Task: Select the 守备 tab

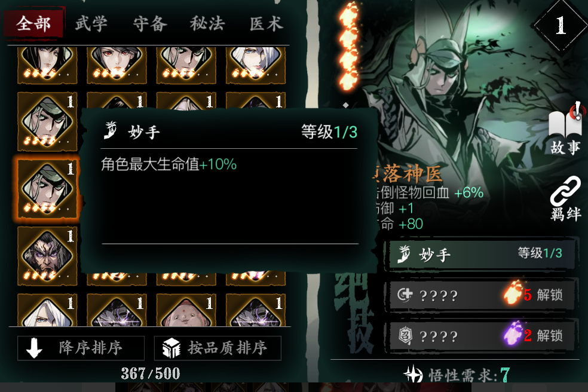Action: pos(150,24)
